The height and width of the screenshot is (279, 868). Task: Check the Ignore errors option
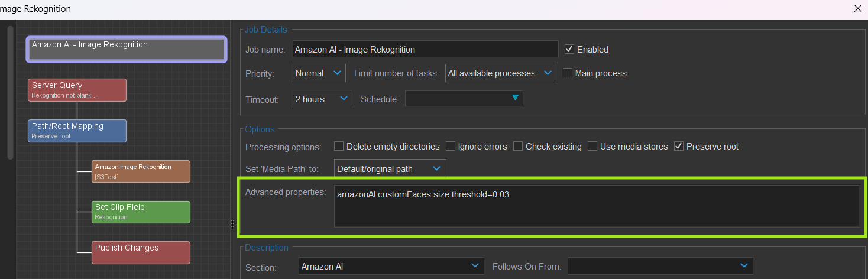pos(450,146)
